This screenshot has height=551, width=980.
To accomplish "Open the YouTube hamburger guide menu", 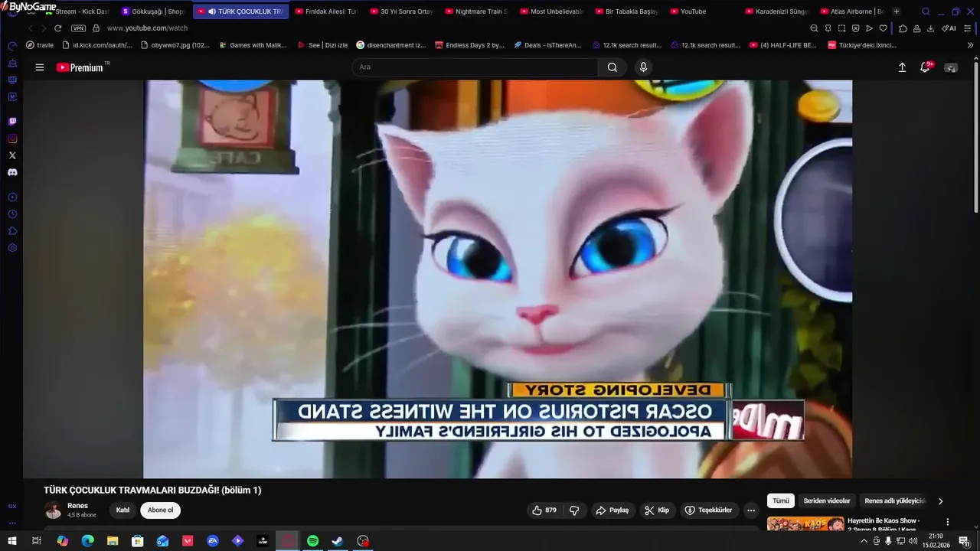I will (x=40, y=67).
